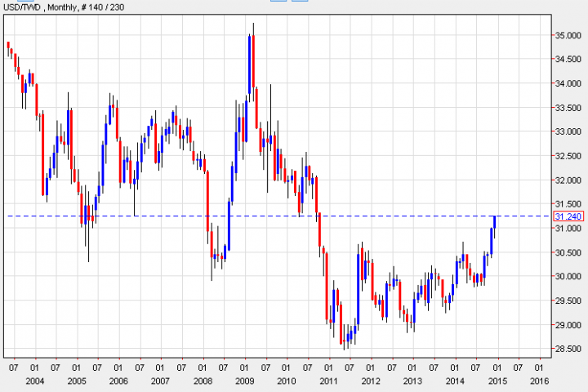Screen dimensions: 588x392
Task: Click the 2012 year label on time axis
Action: click(371, 381)
